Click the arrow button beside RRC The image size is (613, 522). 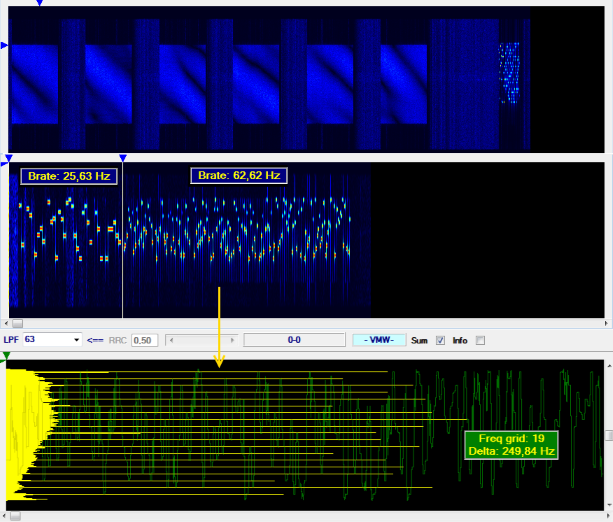(x=95, y=340)
